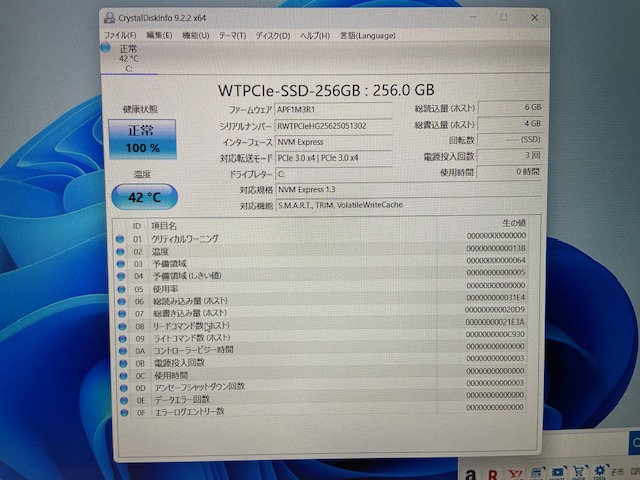Click the TOOL gear icon at the bottom
Viewport: 640px width, 480px height.
click(599, 471)
